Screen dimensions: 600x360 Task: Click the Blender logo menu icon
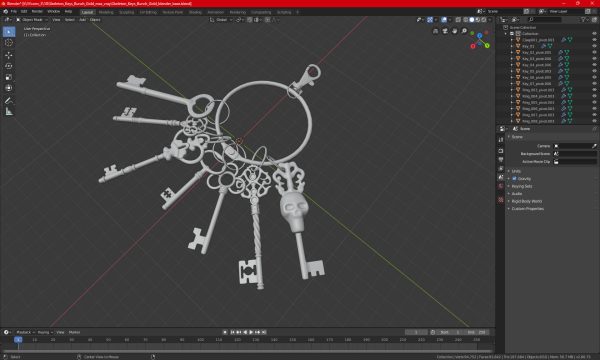click(x=5, y=11)
